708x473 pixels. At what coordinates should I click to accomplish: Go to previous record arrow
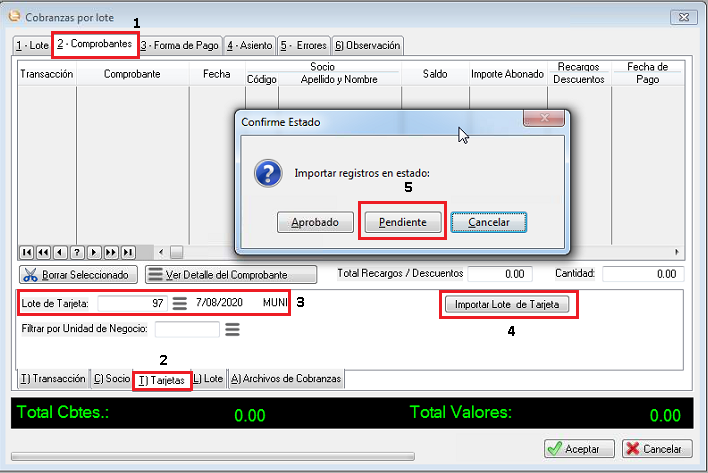[x=60, y=252]
